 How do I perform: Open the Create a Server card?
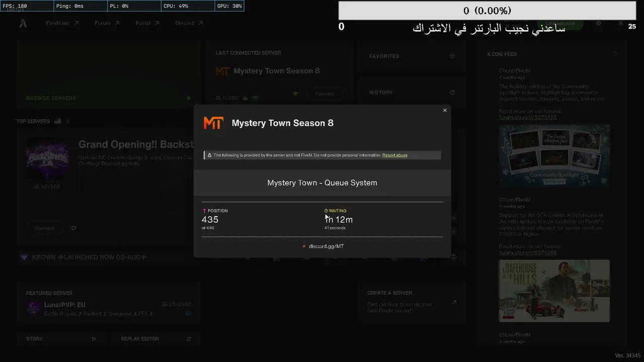[412, 302]
